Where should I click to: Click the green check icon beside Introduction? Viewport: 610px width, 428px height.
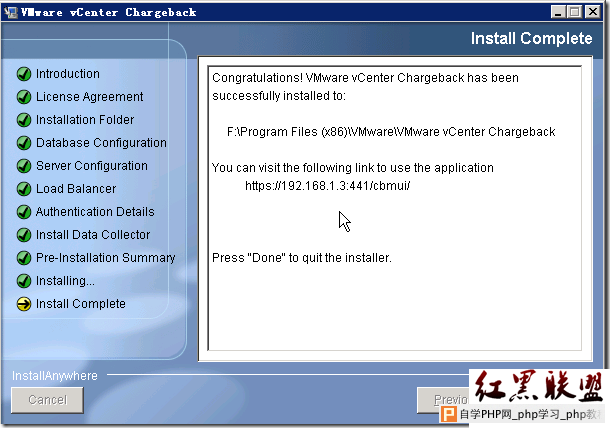24,74
